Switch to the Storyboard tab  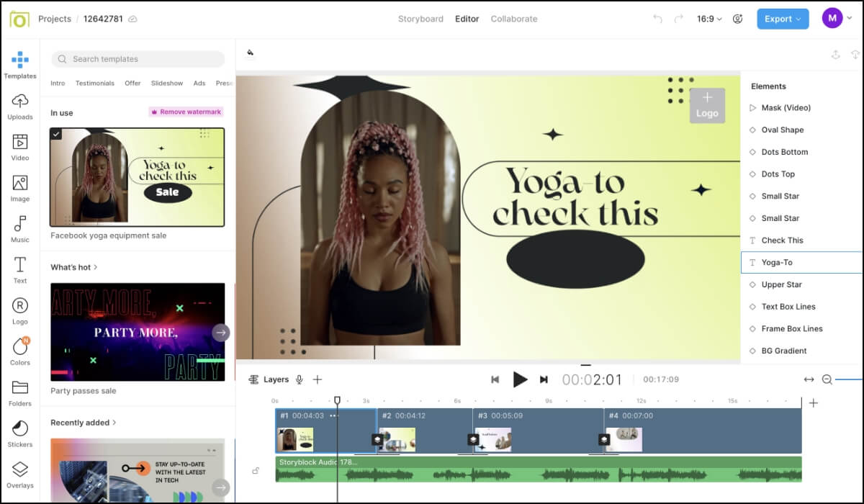420,19
